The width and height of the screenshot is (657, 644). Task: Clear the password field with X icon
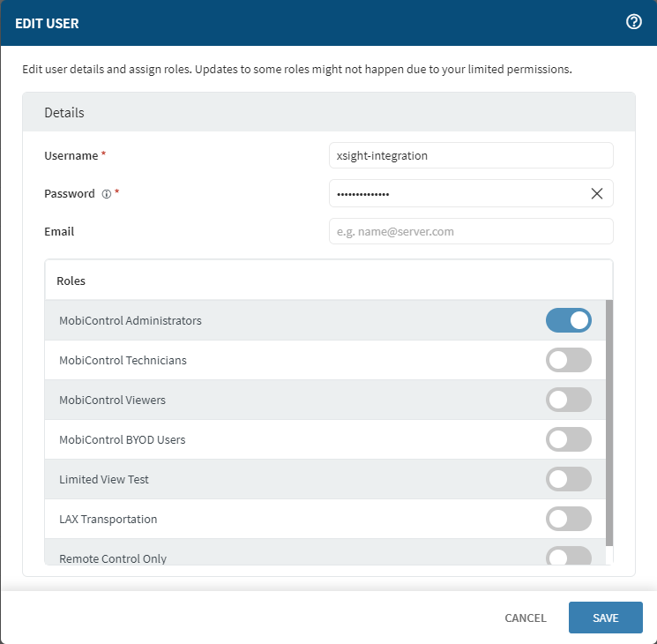(597, 194)
